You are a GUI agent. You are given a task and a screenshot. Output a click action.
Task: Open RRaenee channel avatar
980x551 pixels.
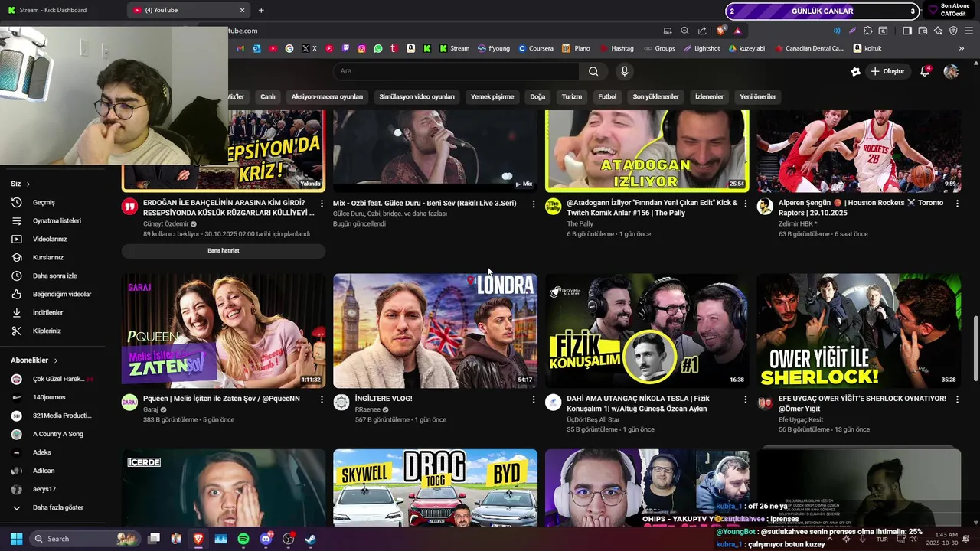(341, 403)
